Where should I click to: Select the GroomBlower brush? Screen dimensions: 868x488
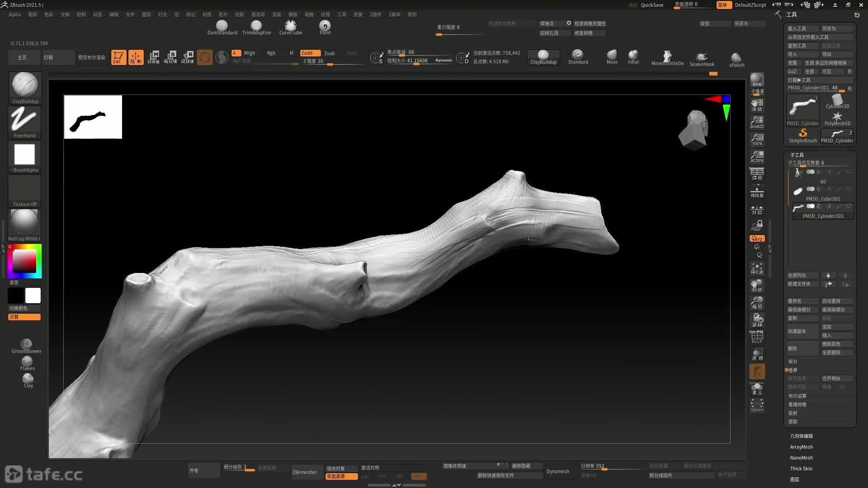[26, 346]
